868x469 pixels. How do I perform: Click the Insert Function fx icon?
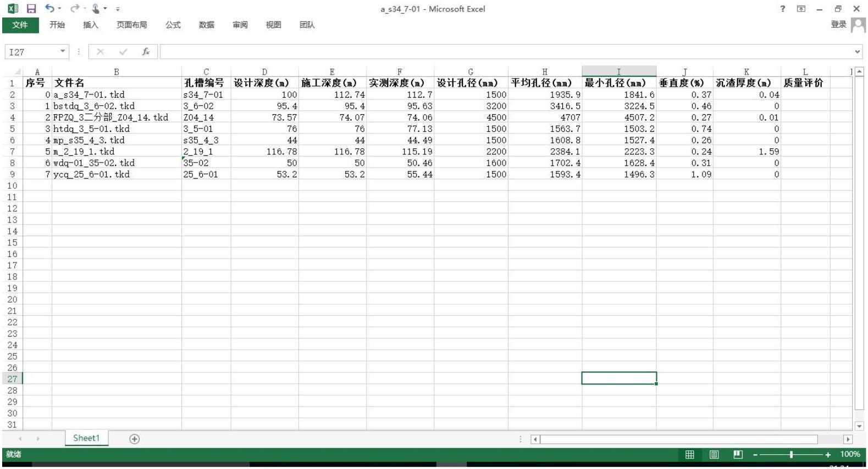coord(146,52)
